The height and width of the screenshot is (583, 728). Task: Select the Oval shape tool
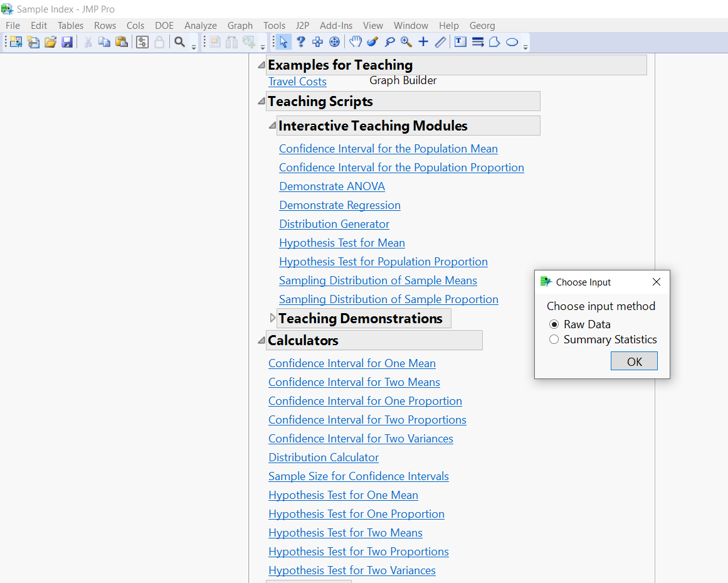click(512, 42)
